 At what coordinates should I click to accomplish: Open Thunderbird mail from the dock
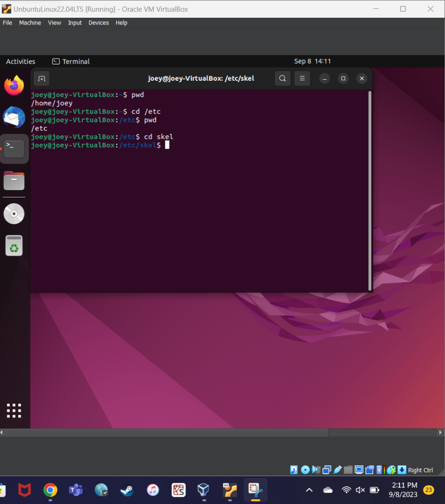14,117
